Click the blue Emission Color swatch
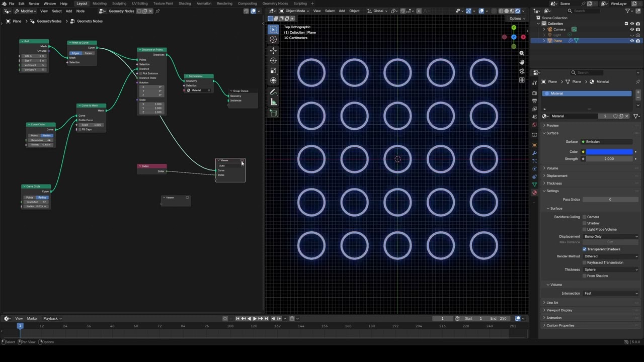644x362 pixels. pyautogui.click(x=609, y=152)
